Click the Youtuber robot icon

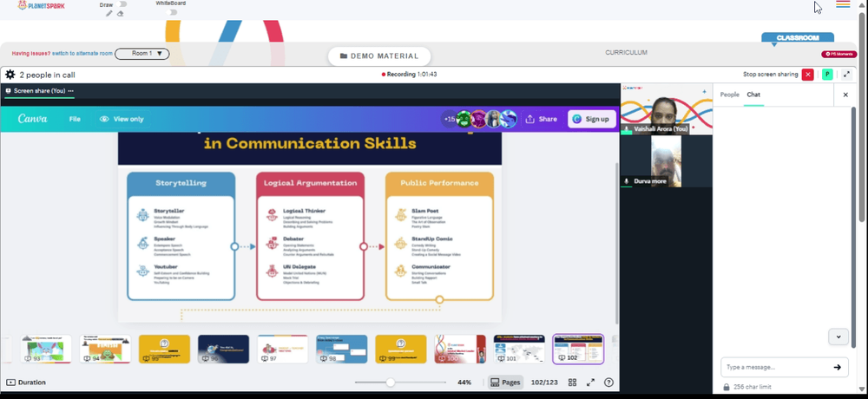coord(143,271)
